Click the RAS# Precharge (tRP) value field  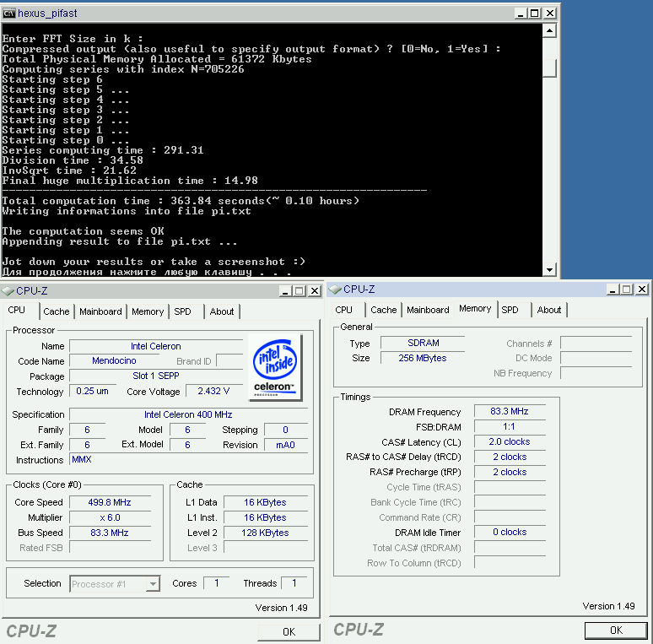pyautogui.click(x=510, y=473)
